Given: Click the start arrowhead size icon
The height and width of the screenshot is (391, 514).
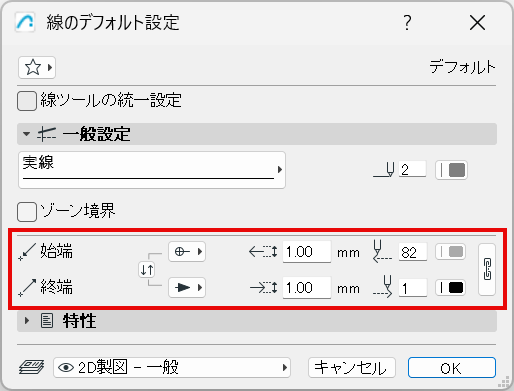Looking at the screenshot, I should point(263,252).
